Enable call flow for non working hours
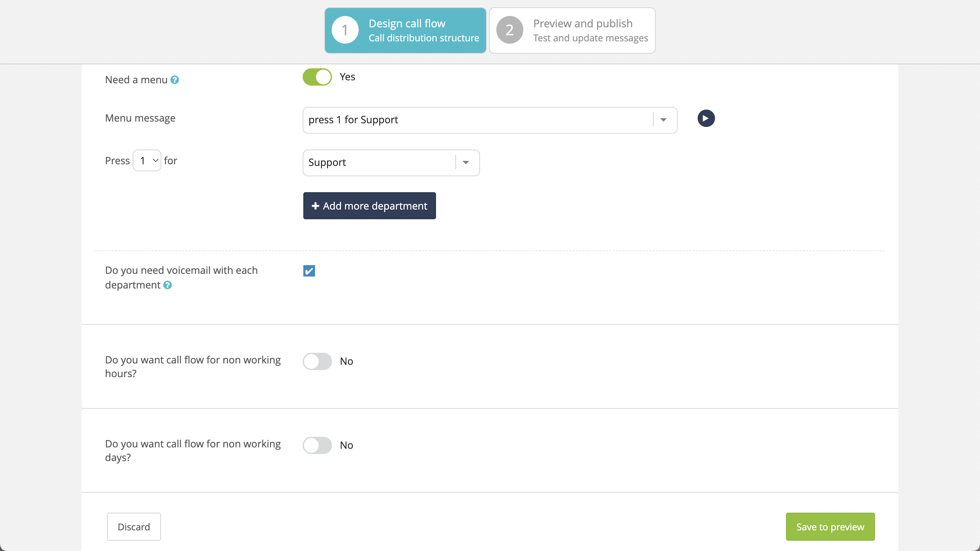This screenshot has width=980, height=551. [x=317, y=361]
